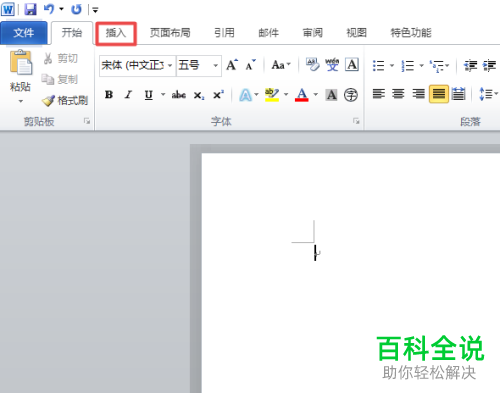The image size is (500, 393).
Task: Toggle strikethrough (abc) formatting
Action: pos(179,95)
